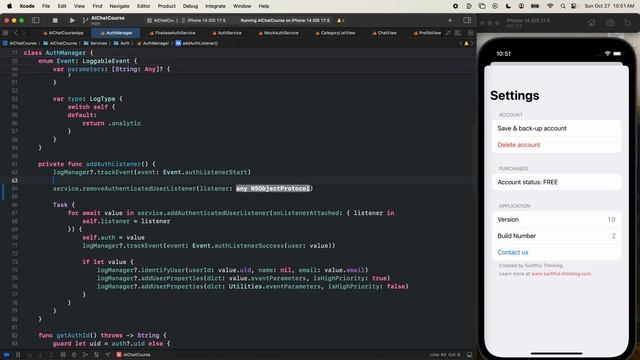Rotate the Simulator device
Viewport: 640px width, 360px height.
click(x=627, y=23)
